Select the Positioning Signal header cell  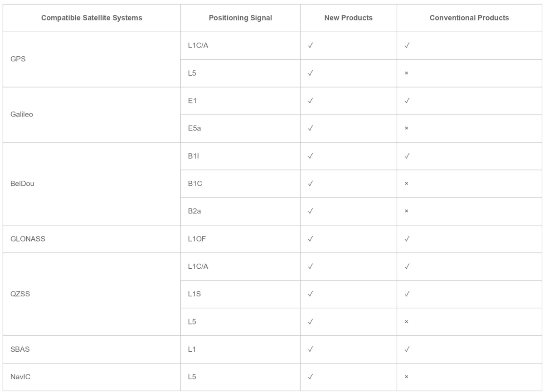click(240, 18)
